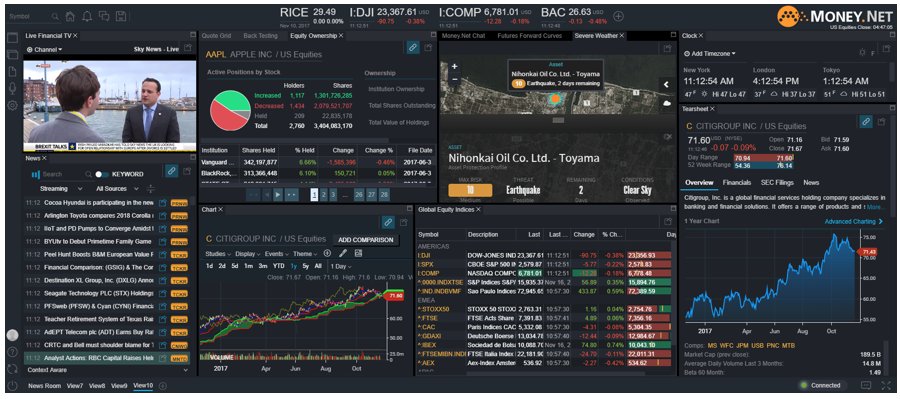
Task: Click the cloud layer icon on weather map
Action: 667,103
